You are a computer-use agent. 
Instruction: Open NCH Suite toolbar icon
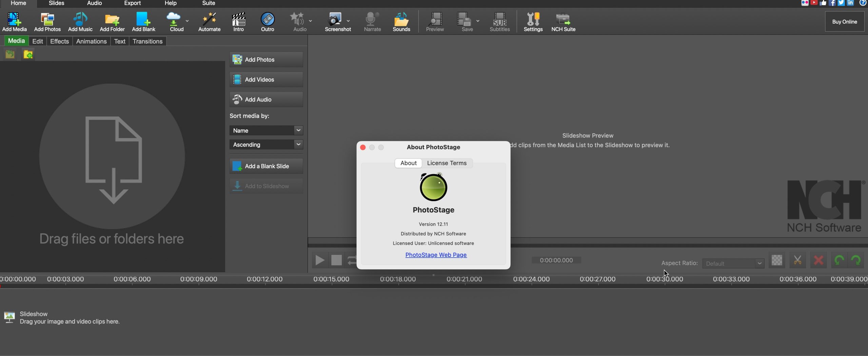coord(563,22)
